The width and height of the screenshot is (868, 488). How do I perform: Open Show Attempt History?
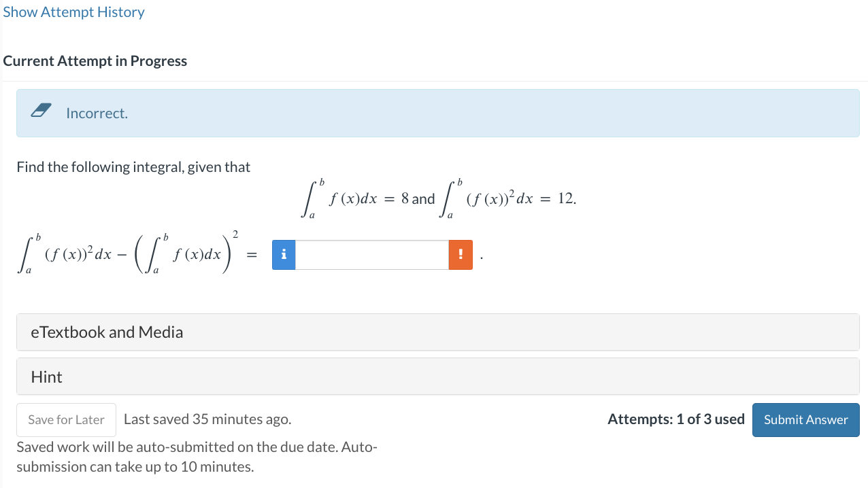pos(73,12)
